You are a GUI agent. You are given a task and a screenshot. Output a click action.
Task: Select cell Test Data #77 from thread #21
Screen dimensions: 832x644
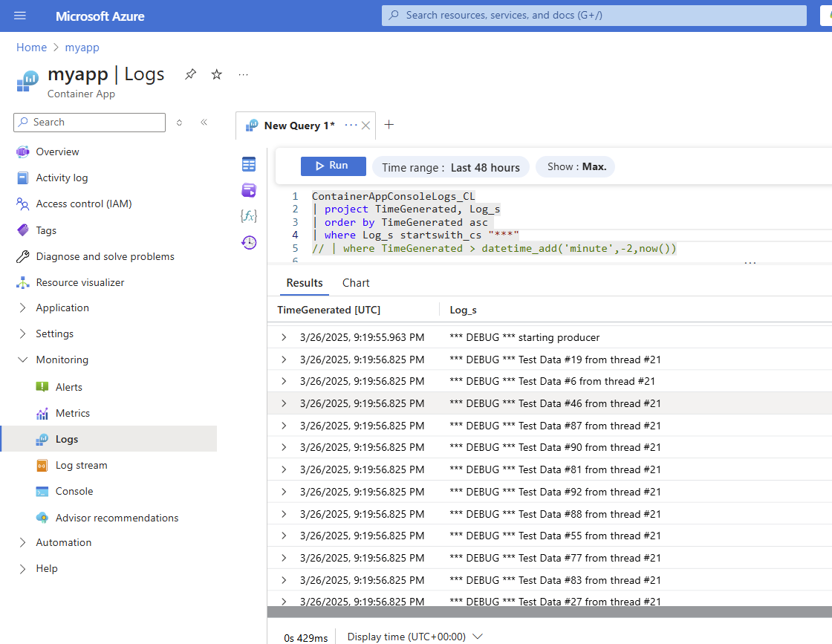tap(555, 558)
